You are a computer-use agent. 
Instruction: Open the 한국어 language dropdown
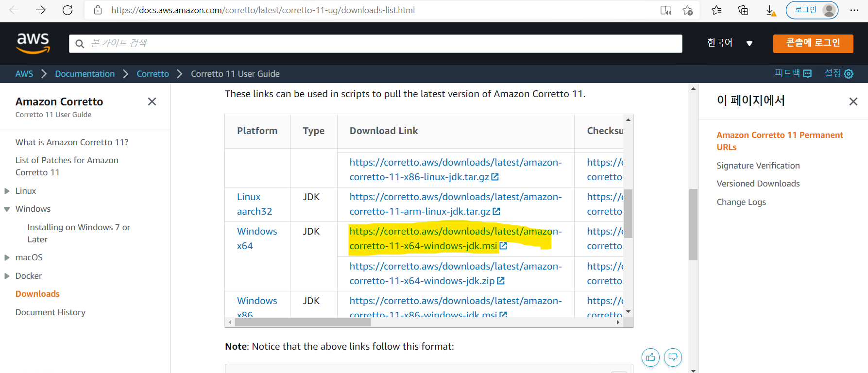click(730, 43)
